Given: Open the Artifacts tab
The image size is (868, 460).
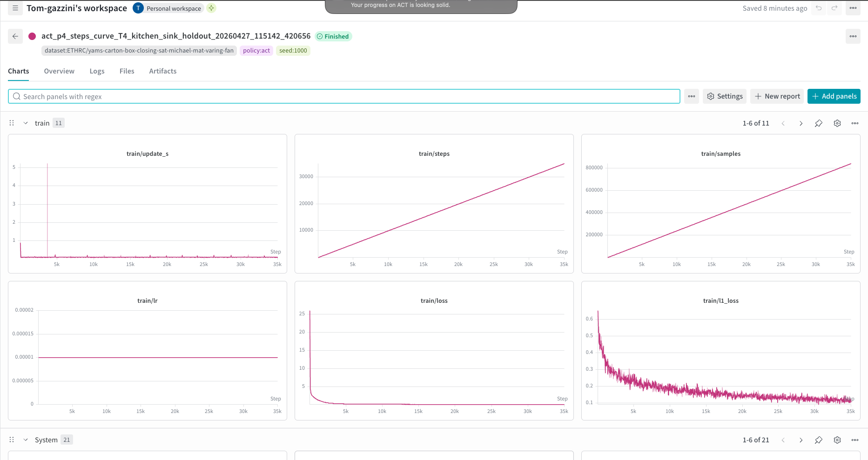Looking at the screenshot, I should coord(163,71).
